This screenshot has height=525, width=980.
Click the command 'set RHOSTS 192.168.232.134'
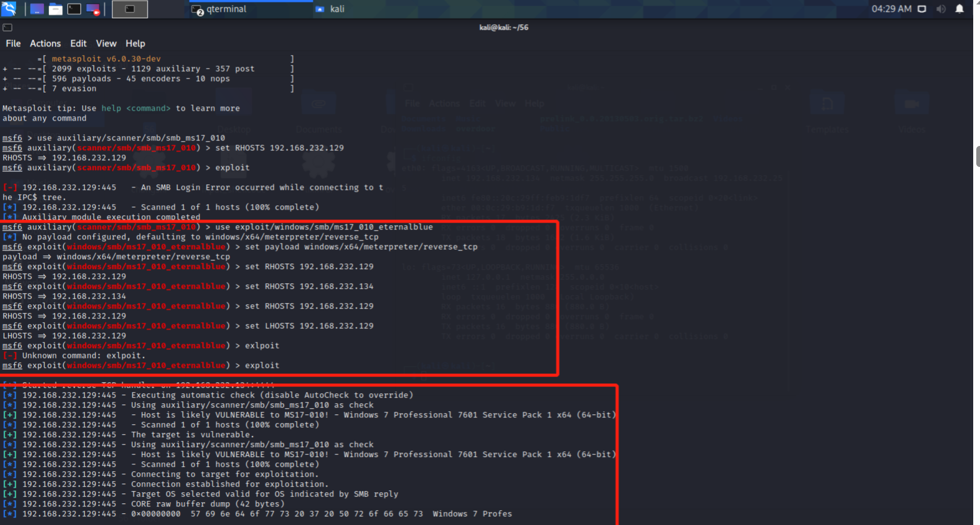(x=309, y=286)
